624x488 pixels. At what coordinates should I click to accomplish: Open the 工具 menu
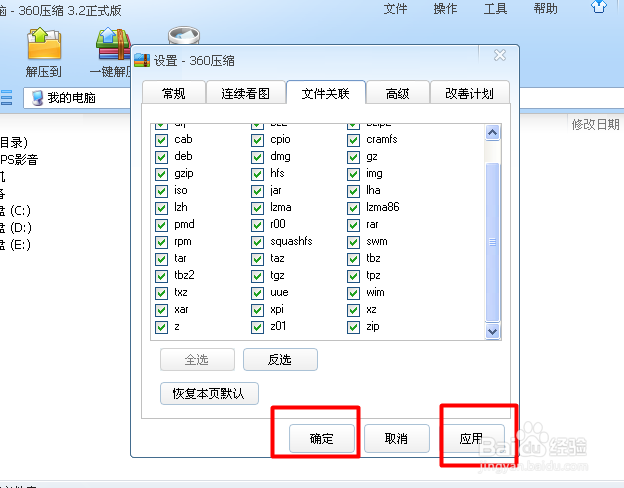[495, 9]
